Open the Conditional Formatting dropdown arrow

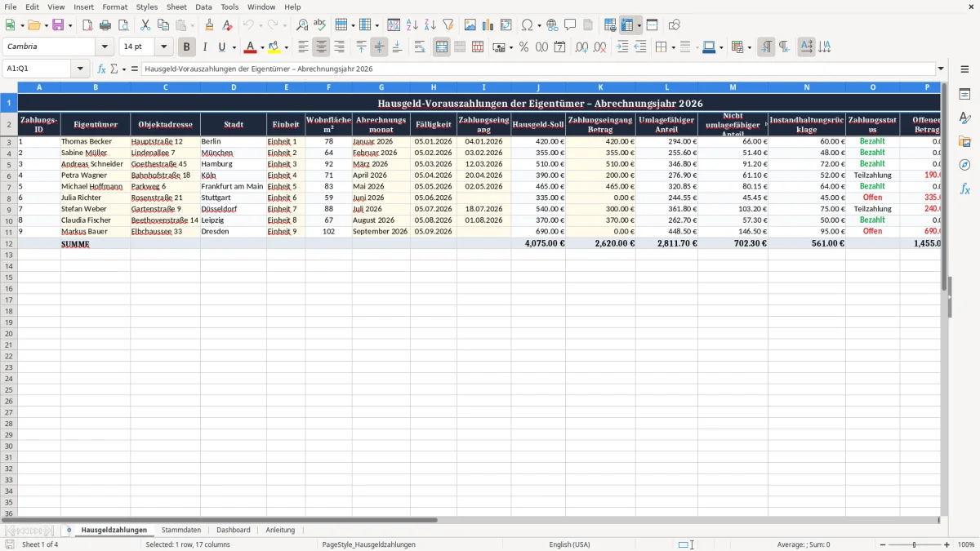pos(749,47)
